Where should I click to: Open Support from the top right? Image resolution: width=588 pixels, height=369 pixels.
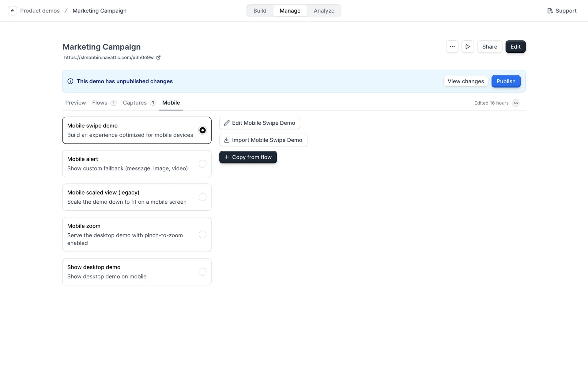tap(562, 11)
